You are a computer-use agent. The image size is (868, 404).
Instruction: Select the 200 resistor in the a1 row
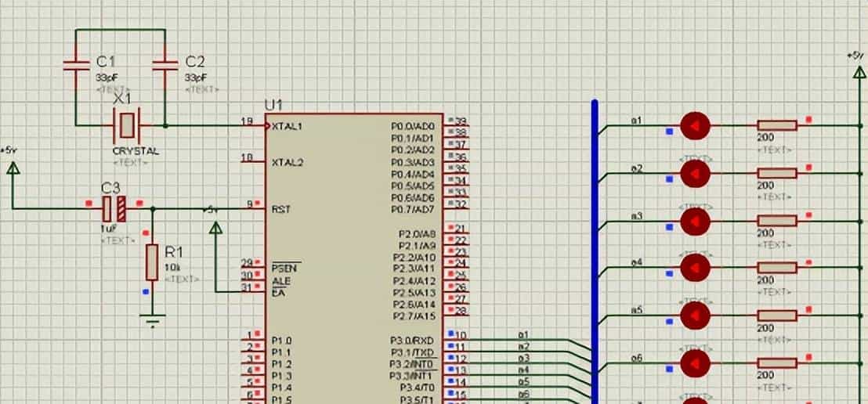pyautogui.click(x=777, y=125)
